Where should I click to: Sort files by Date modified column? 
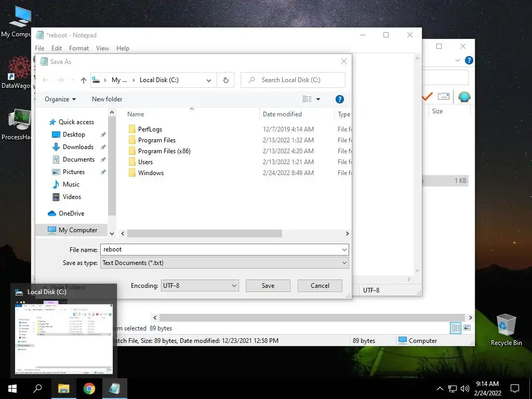[x=282, y=114]
